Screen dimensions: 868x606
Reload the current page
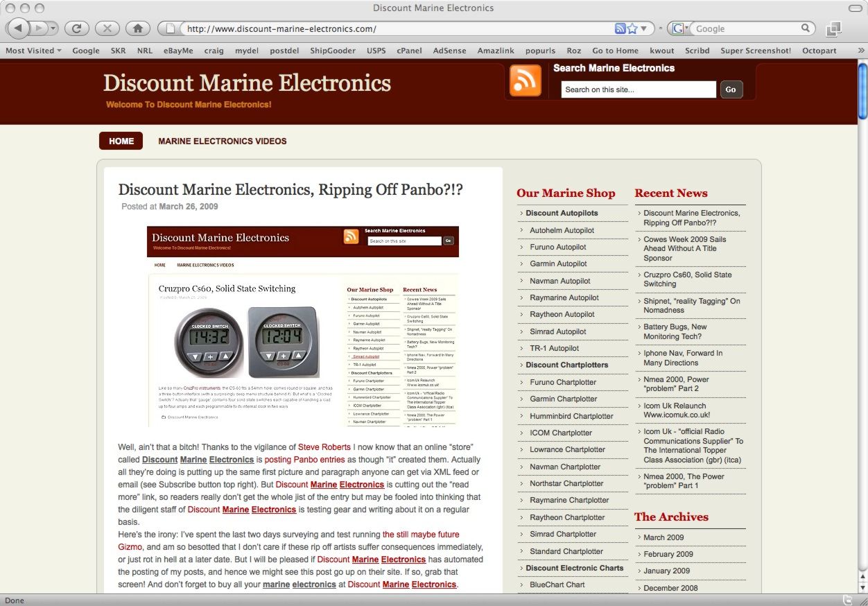coord(76,28)
